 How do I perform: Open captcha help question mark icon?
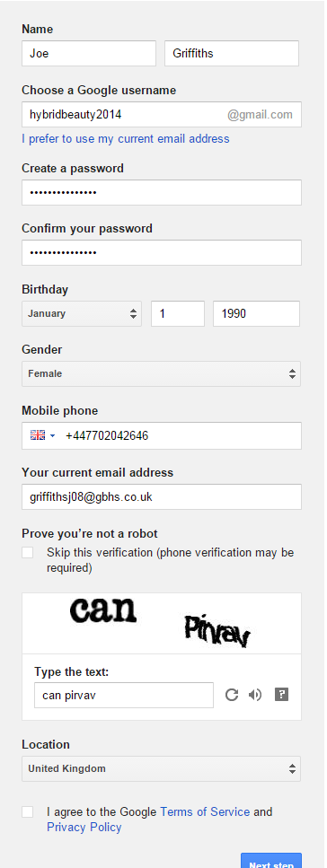(281, 694)
